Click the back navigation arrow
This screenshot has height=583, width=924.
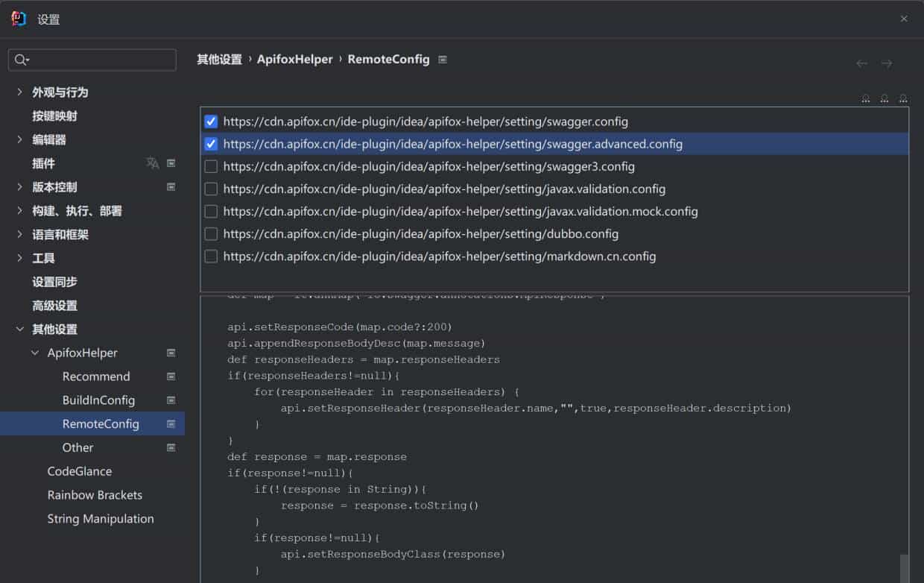[x=861, y=63]
